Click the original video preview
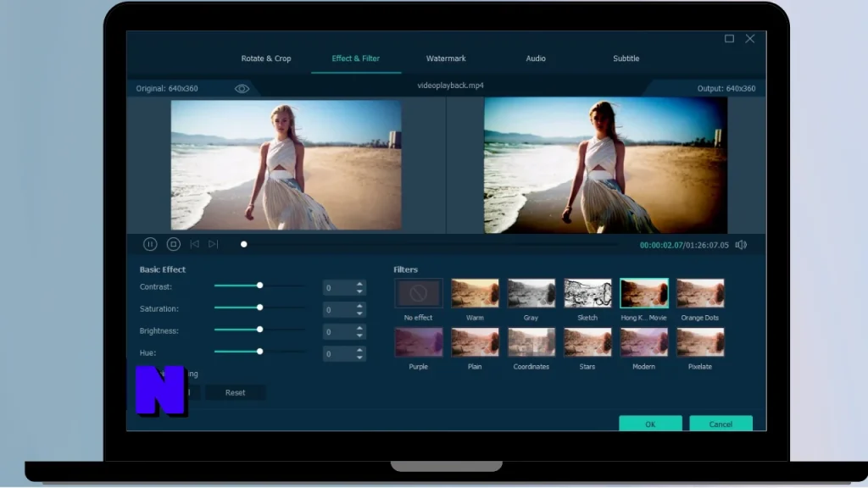Viewport: 868px width, 488px height. pyautogui.click(x=287, y=165)
